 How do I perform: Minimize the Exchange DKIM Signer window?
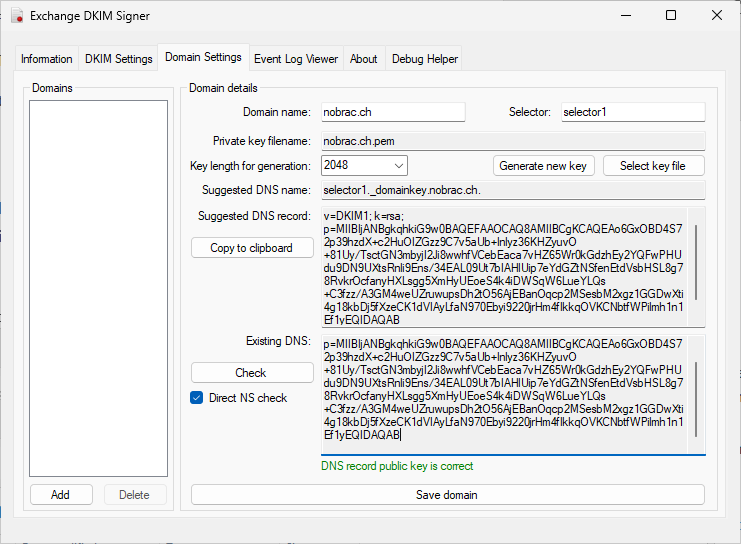[x=627, y=16]
